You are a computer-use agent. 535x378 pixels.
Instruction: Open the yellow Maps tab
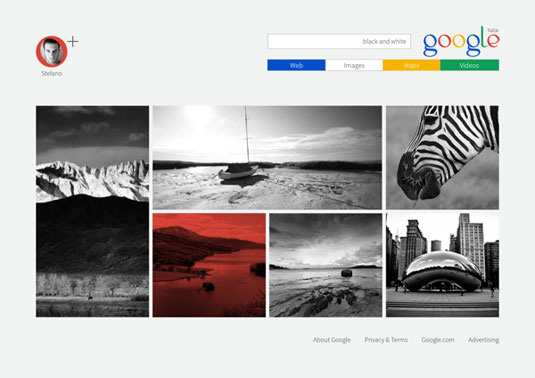[x=411, y=65]
